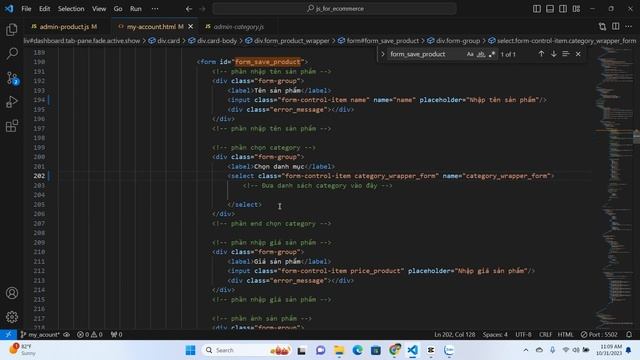Switch to the admin-product.js tab
This screenshot has width=640, height=360.
64,27
